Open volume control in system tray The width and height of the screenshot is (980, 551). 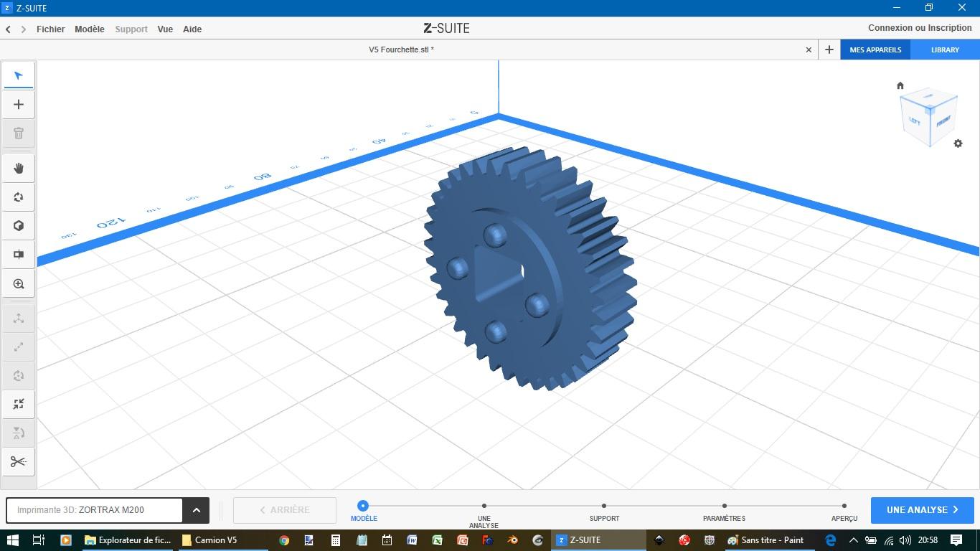tap(905, 540)
